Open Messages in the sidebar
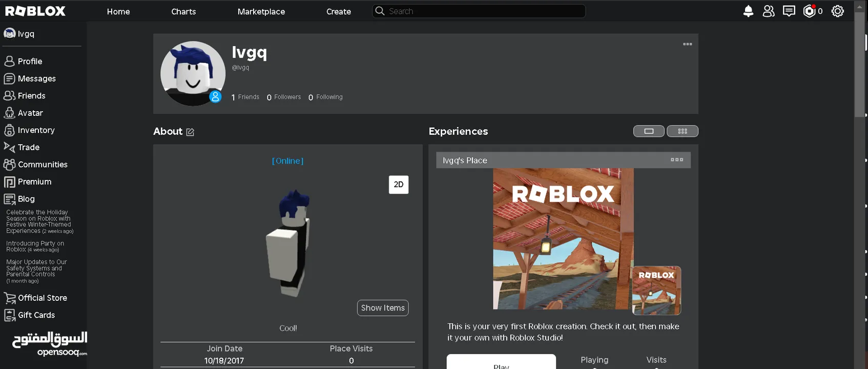868x369 pixels. [37, 78]
